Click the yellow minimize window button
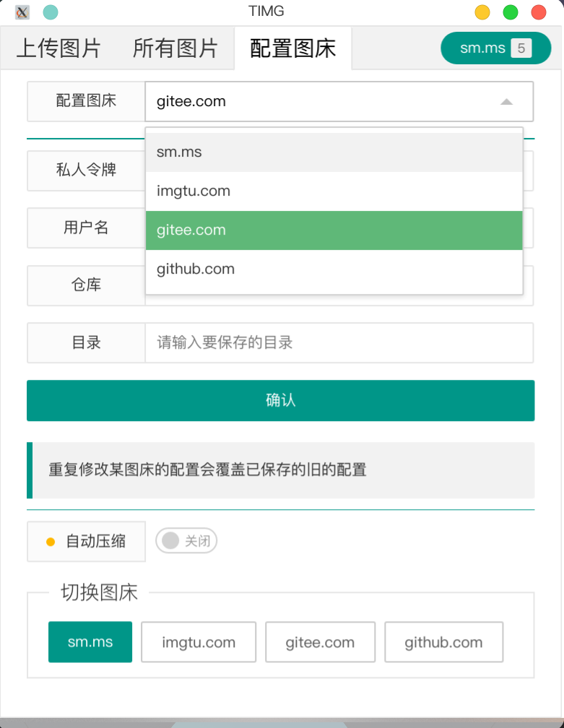The height and width of the screenshot is (728, 564). click(482, 12)
